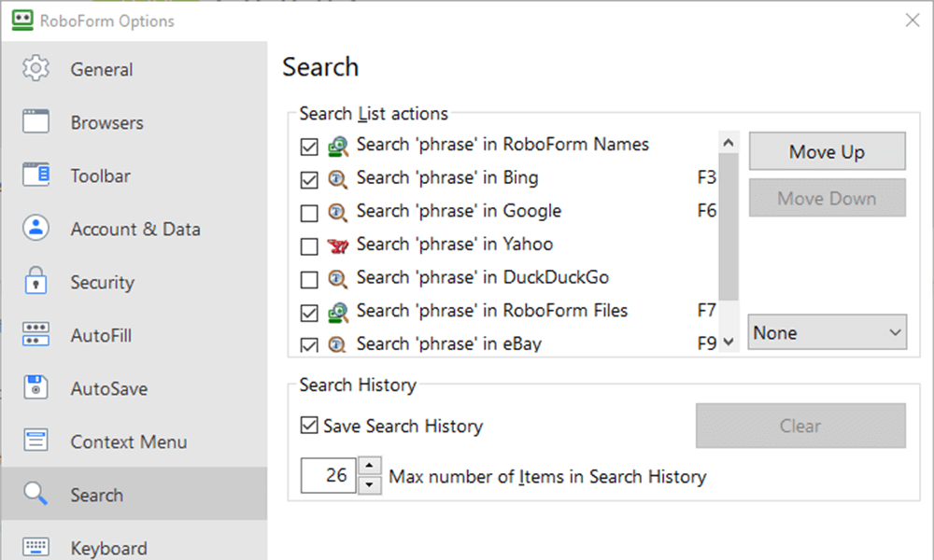Select the Search tab in sidebar
Screen dimensions: 934x560
tap(134, 494)
